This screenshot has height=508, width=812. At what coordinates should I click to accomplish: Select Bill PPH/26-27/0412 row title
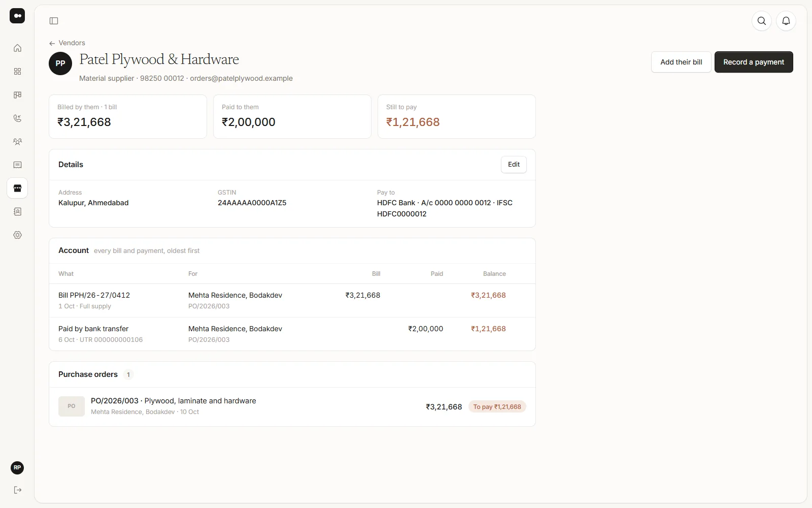[x=94, y=295]
